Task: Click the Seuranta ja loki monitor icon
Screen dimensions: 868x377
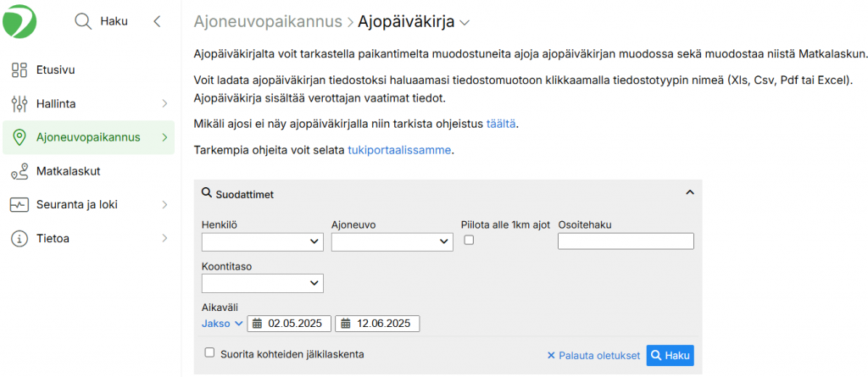Action: [x=19, y=205]
